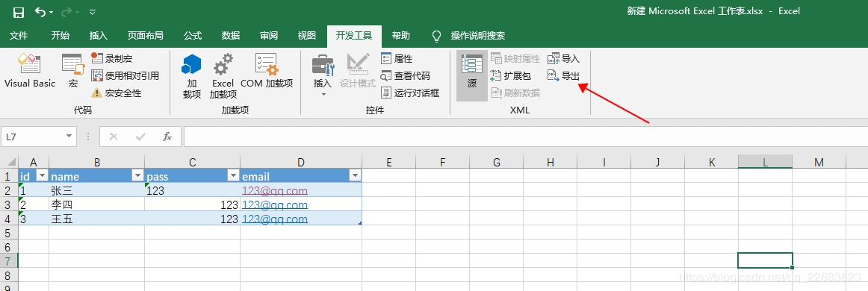Open XML 扩展包 expansion packs
The image size is (868, 291).
[x=511, y=76]
